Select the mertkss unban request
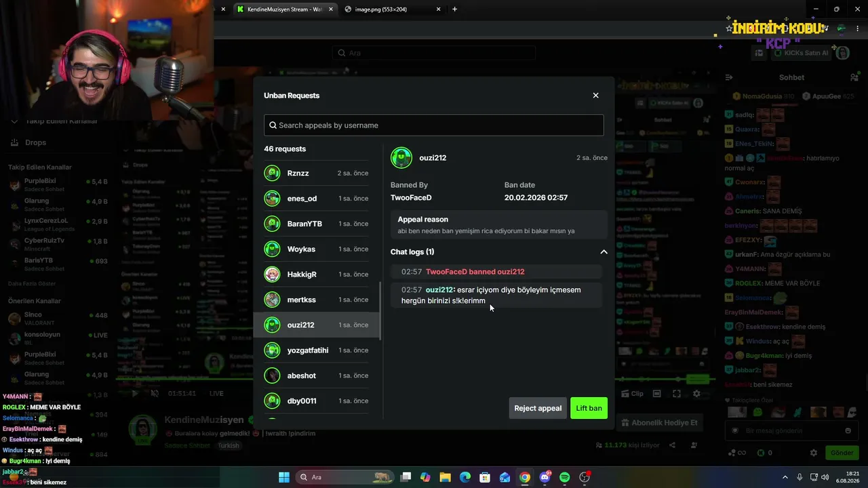 point(316,300)
